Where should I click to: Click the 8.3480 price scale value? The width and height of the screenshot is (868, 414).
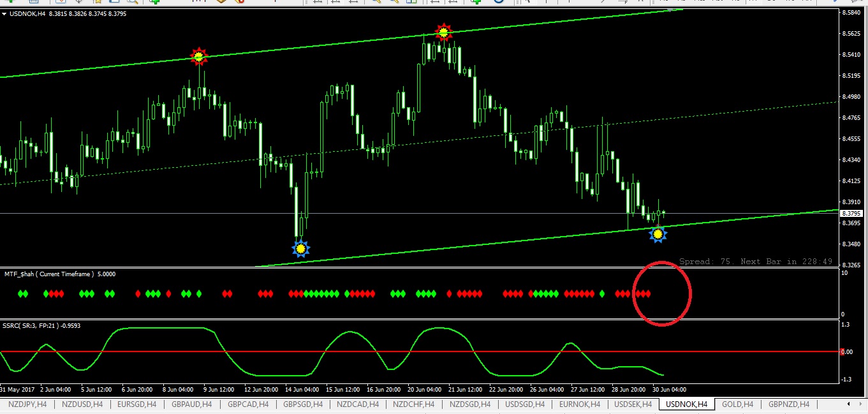851,244
